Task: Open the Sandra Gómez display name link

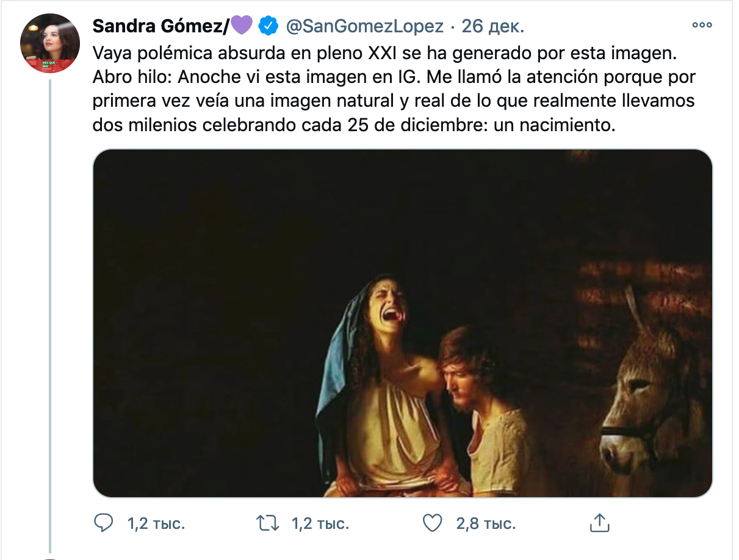Action: click(161, 26)
